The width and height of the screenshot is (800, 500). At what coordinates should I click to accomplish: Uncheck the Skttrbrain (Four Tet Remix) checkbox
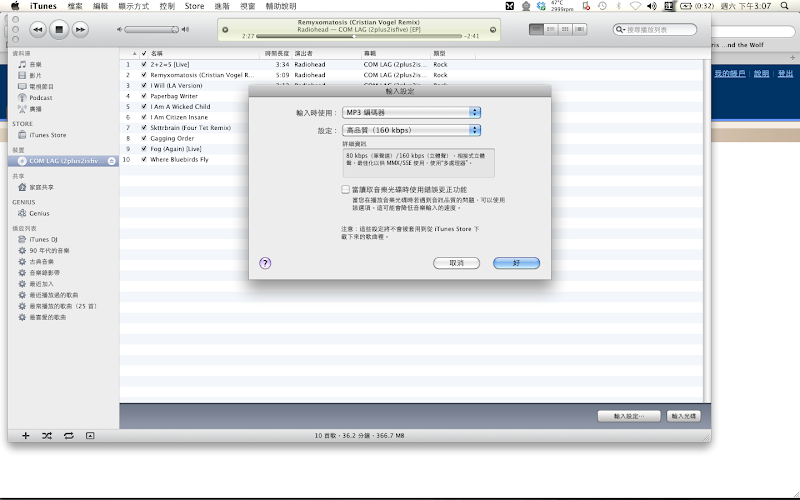point(144,128)
